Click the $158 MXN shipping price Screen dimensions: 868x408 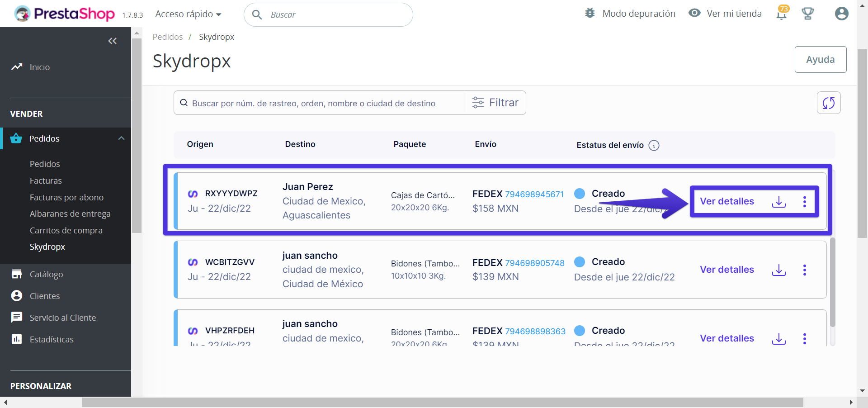coord(495,208)
